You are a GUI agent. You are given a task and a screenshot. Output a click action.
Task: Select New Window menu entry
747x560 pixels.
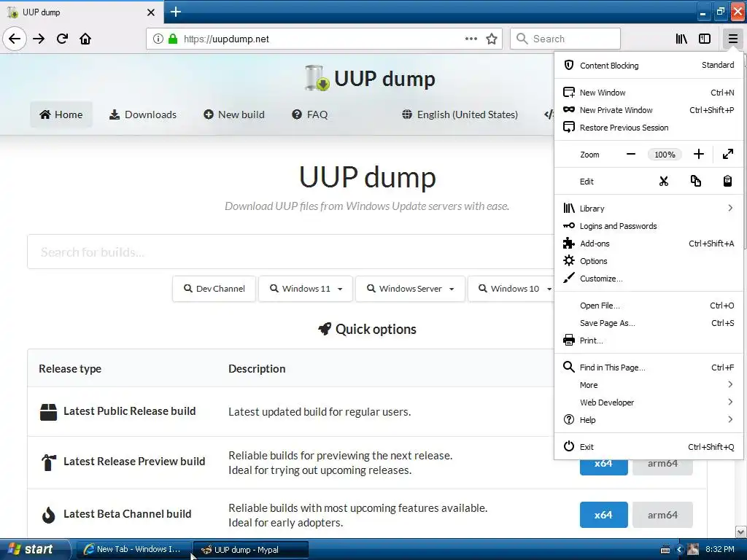pyautogui.click(x=649, y=93)
